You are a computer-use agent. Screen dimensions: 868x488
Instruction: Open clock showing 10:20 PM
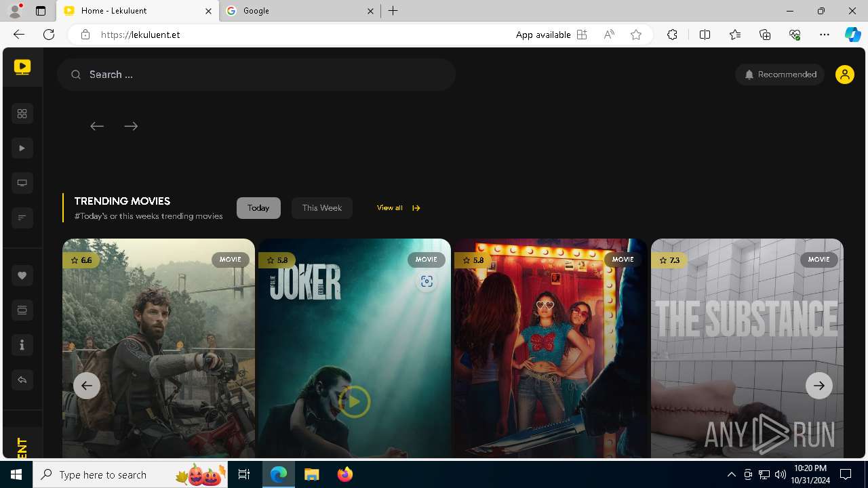pyautogui.click(x=810, y=474)
